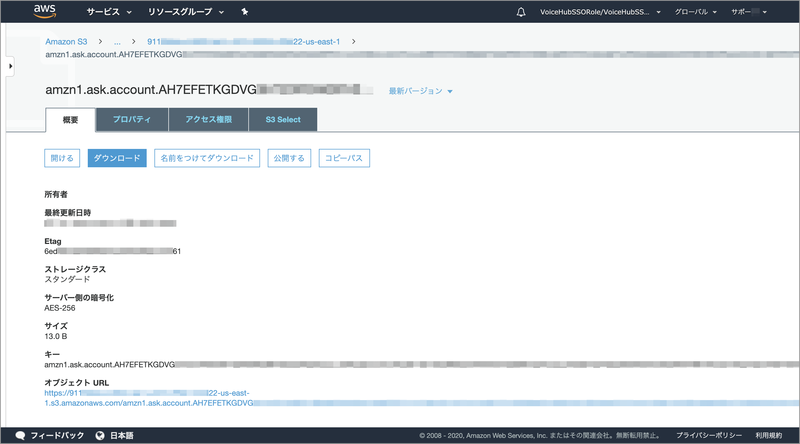Open the 利用規約 terms link

pos(769,435)
